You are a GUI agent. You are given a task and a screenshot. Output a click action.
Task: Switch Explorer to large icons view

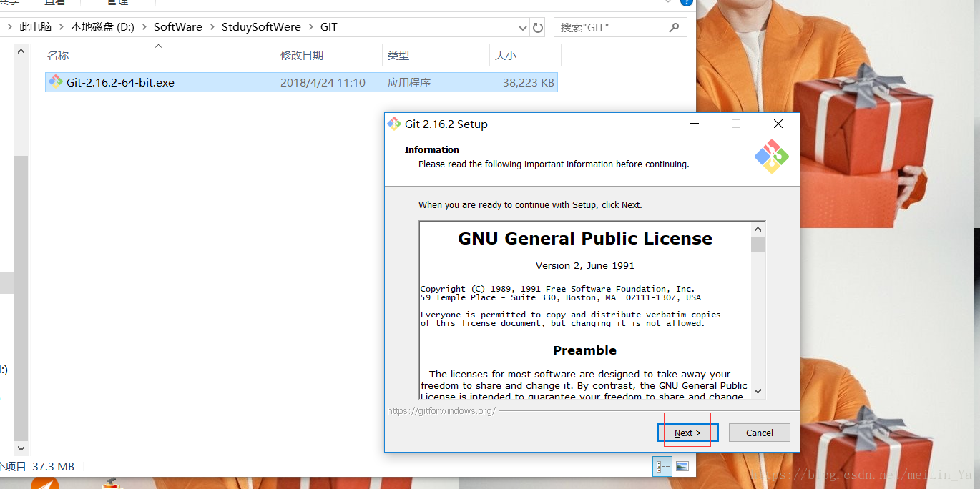[x=682, y=467]
